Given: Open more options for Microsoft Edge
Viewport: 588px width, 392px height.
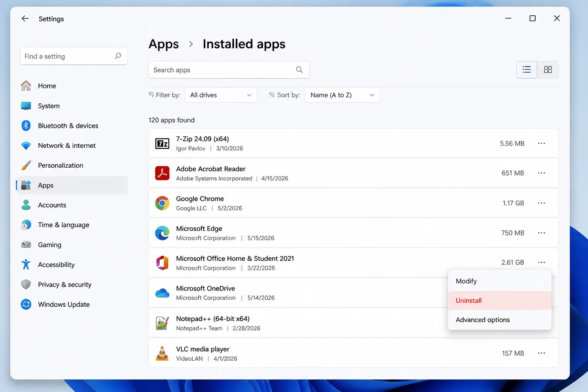Looking at the screenshot, I should click(541, 233).
